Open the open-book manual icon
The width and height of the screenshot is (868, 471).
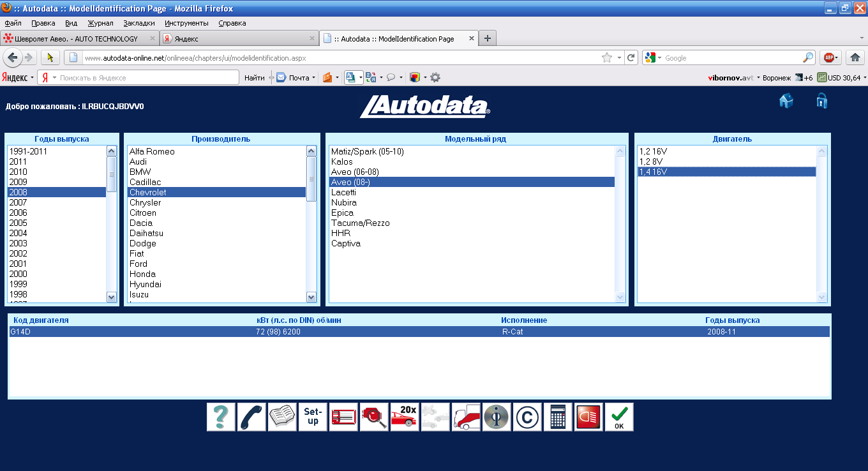pos(282,417)
